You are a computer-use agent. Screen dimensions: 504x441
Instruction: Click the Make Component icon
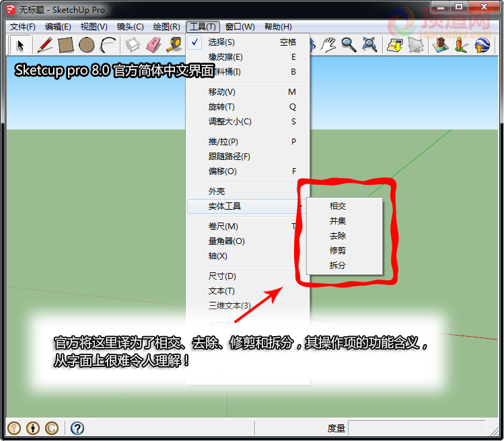[x=133, y=45]
